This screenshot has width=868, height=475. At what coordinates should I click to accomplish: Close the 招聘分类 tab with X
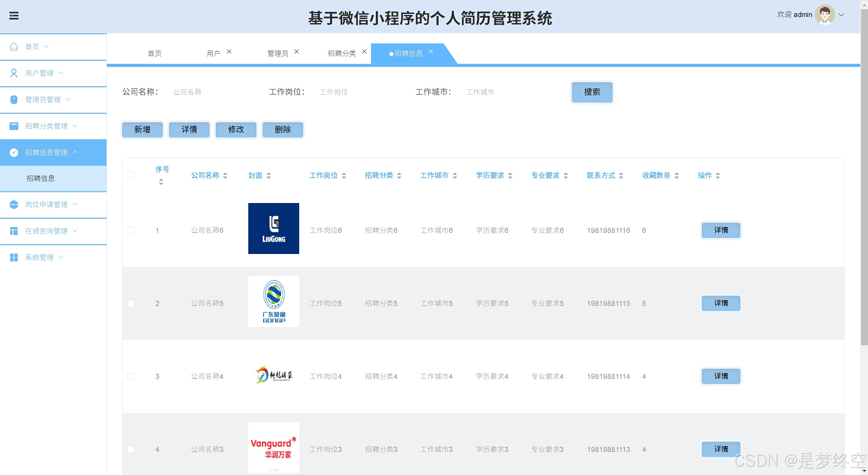click(x=364, y=52)
